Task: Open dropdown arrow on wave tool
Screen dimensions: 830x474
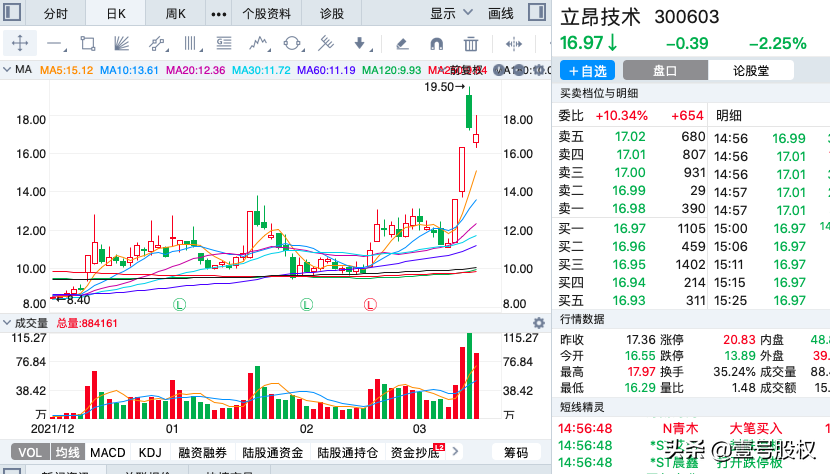Action: (269, 50)
